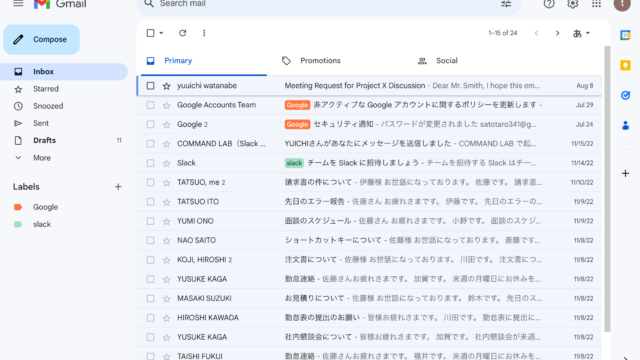Click the mail list vertical scrollbar
The height and width of the screenshot is (360, 640).
coord(607,188)
